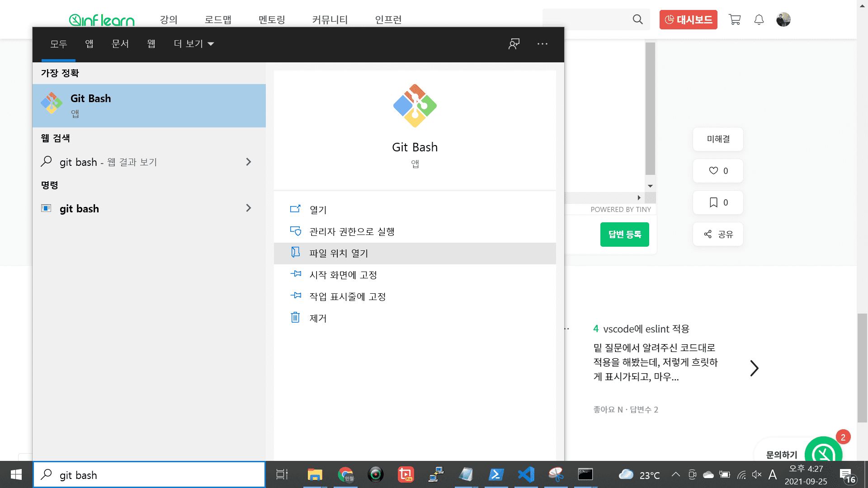Click the file location folder icon
The height and width of the screenshot is (488, 868).
(295, 252)
